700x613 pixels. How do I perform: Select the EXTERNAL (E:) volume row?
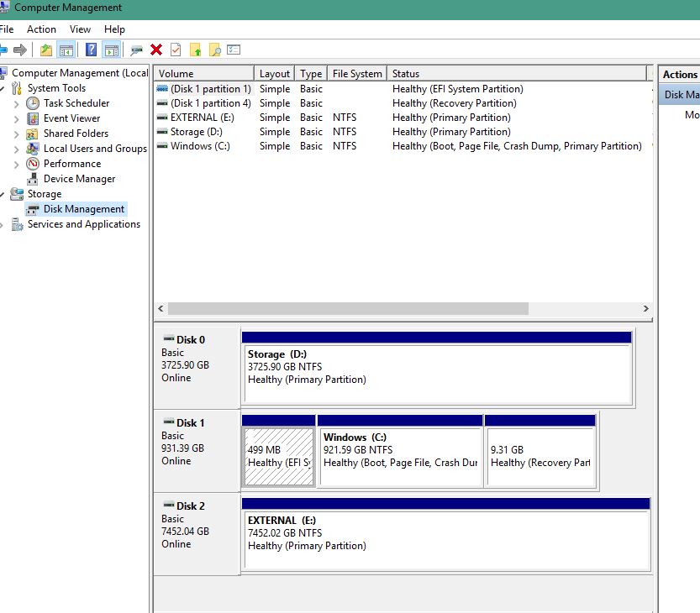pyautogui.click(x=402, y=118)
